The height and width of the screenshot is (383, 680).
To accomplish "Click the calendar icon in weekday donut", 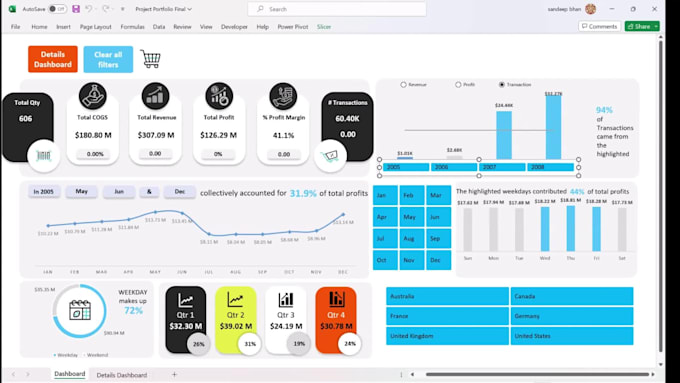I will tap(80, 311).
